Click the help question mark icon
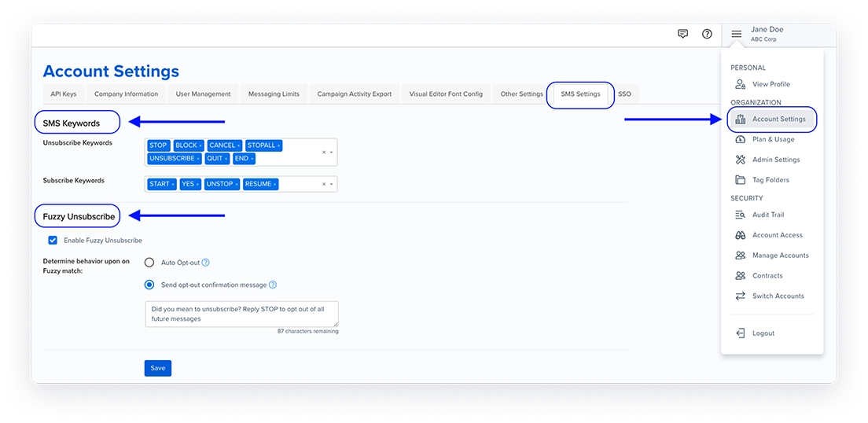Viewport: 868px width, 423px height. 707,34
